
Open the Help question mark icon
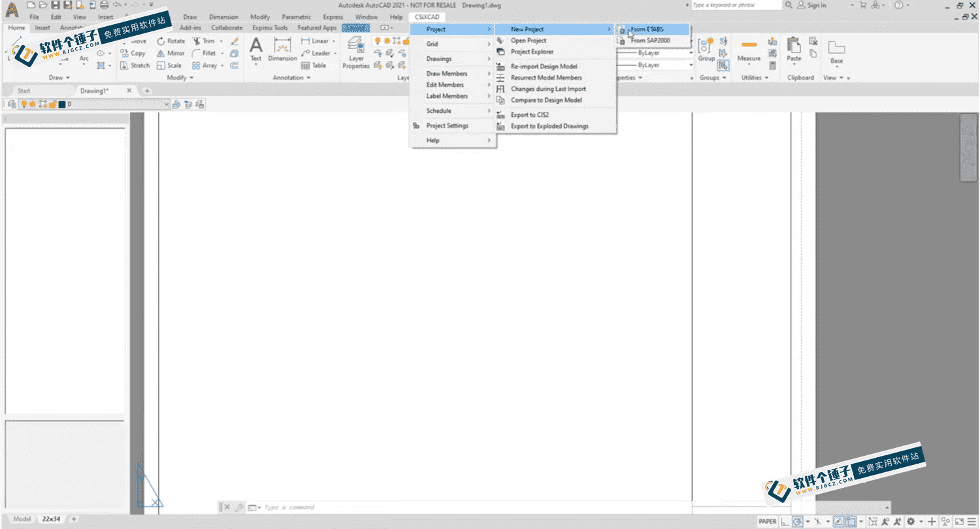pyautogui.click(x=898, y=5)
